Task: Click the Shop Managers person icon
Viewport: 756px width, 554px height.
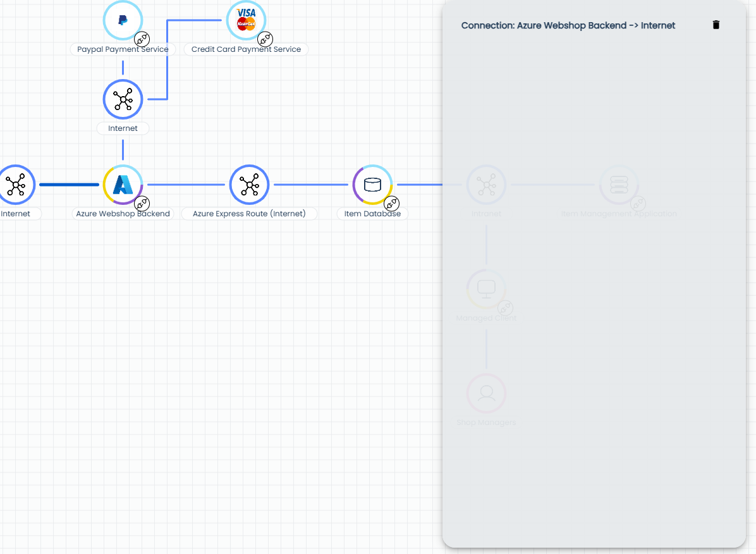Action: [x=486, y=393]
